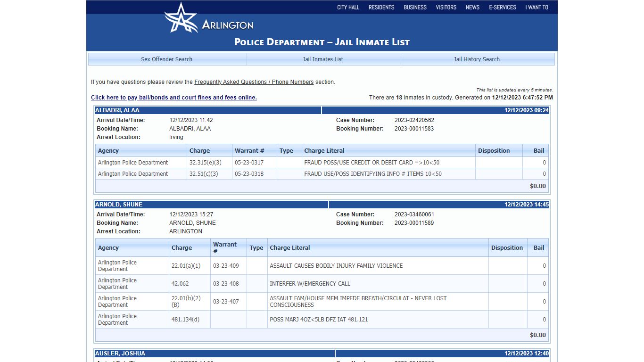Click charge code 22.01(a)(1)
Screen dimensions: 644x362
[x=186, y=266]
